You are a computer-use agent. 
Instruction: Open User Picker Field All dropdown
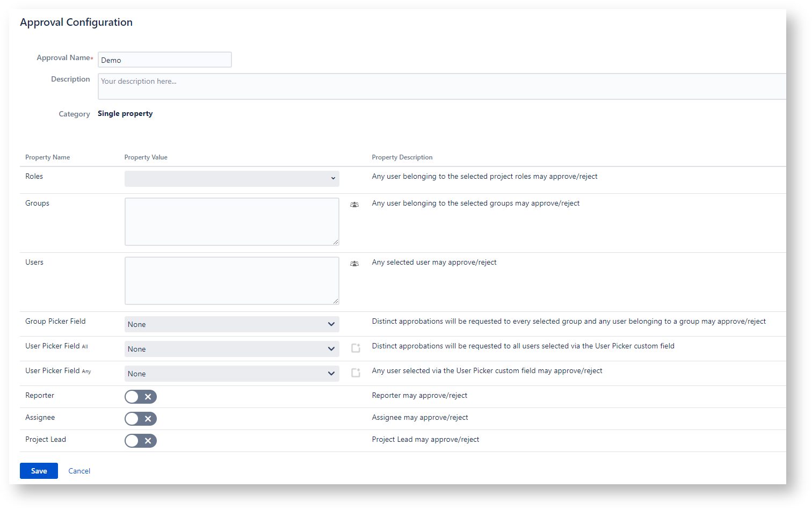(231, 349)
